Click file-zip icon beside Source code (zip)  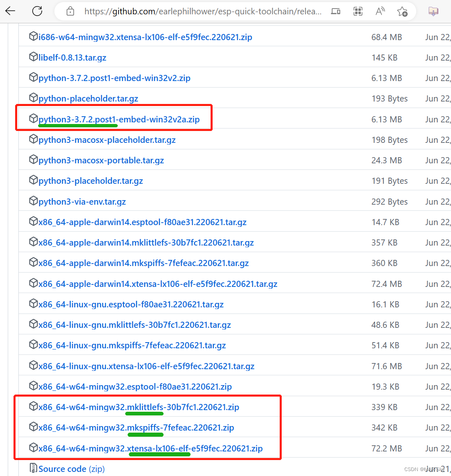[33, 468]
